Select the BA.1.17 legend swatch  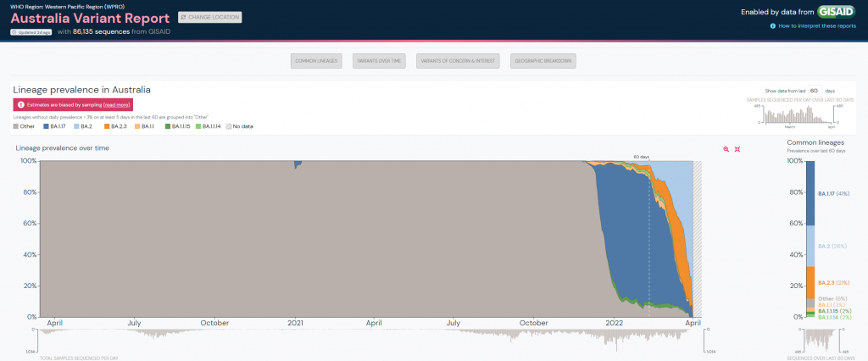click(x=46, y=126)
